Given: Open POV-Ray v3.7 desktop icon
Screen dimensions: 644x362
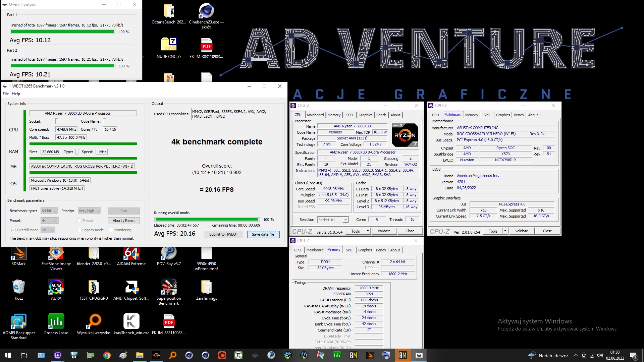Looking at the screenshot, I should (x=169, y=256).
